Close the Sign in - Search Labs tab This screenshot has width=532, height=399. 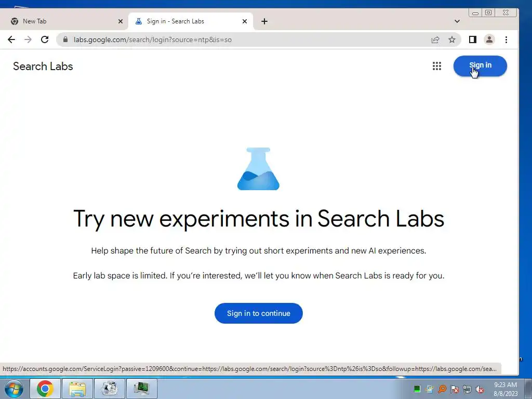coord(245,21)
